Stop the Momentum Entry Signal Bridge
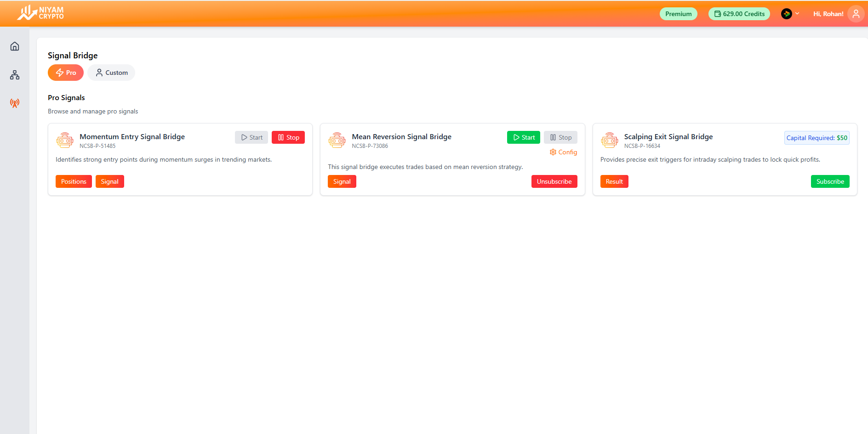This screenshot has width=868, height=434. tap(288, 137)
